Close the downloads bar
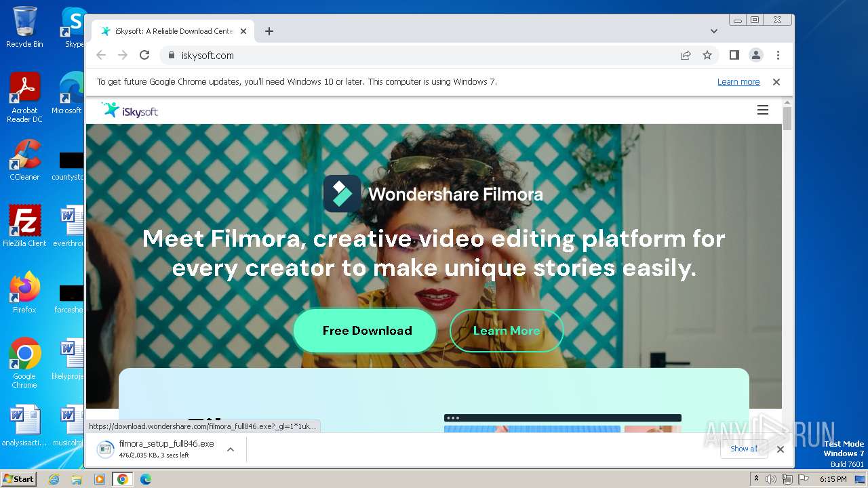The height and width of the screenshot is (488, 868). tap(780, 449)
